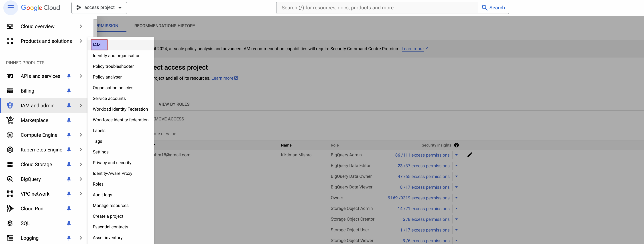Switch to Recommendations History tab
Viewport: 644px width, 244px height.
tap(165, 26)
